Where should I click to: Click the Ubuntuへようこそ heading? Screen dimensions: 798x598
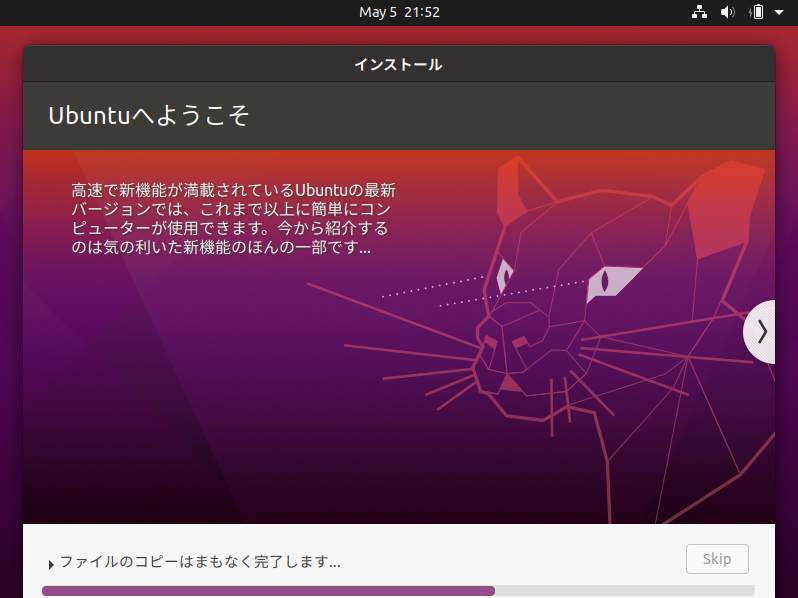point(149,116)
